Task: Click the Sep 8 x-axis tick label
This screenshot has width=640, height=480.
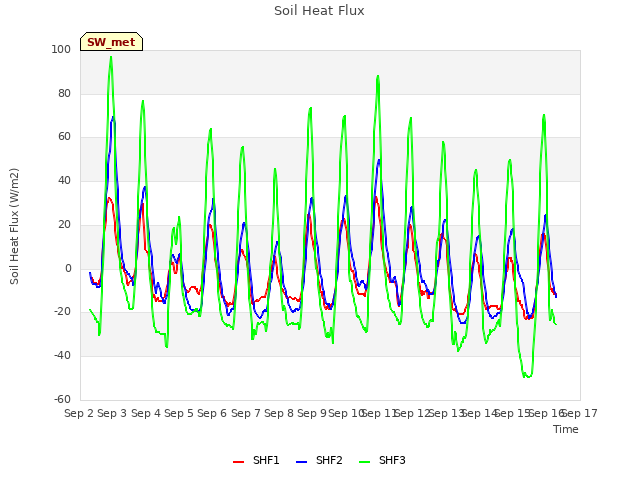Action: click(279, 413)
